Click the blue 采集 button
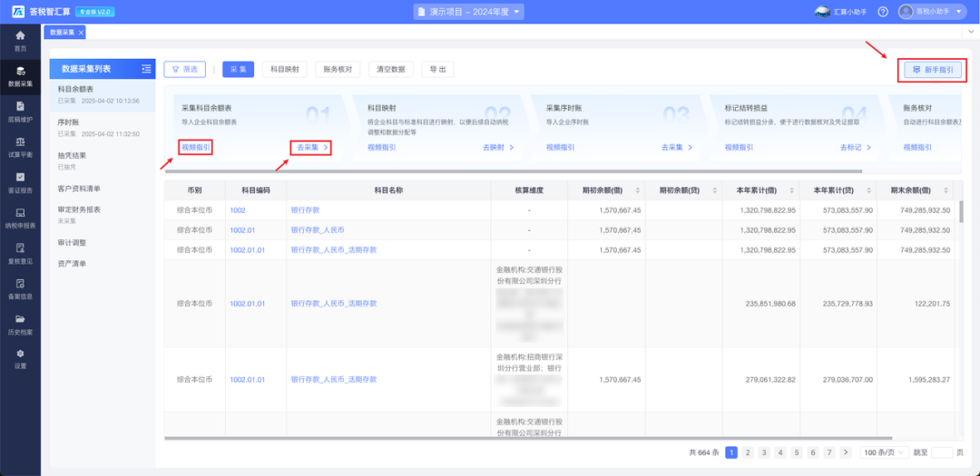Viewport: 980px width, 476px height. [x=238, y=69]
